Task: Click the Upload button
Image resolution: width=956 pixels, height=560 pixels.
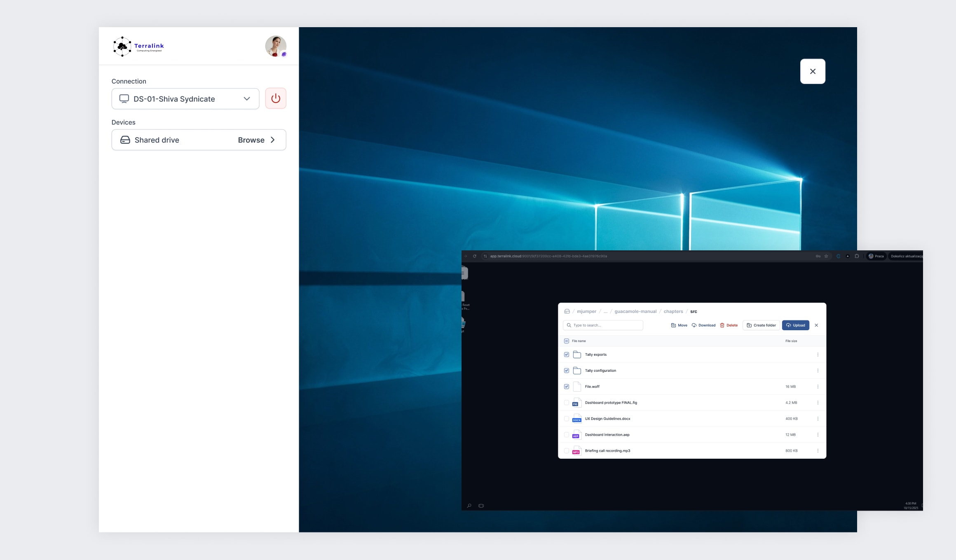Action: click(x=796, y=325)
